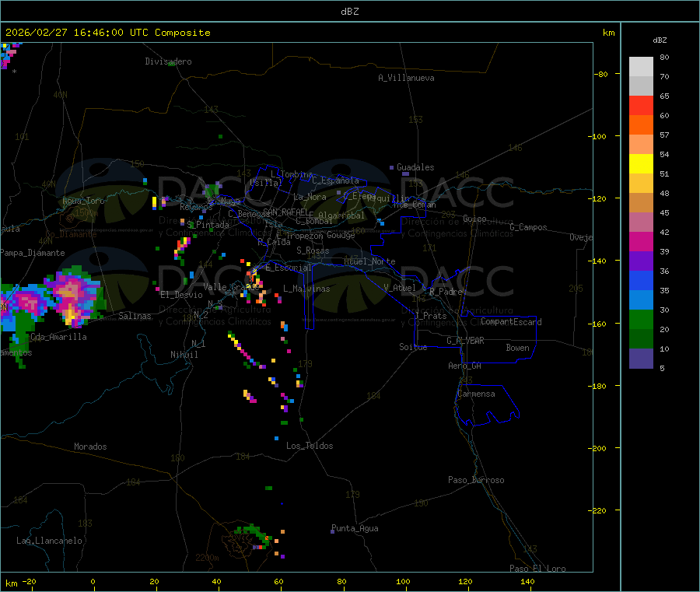Click the slate 5-10 dBZ legend swatch
This screenshot has width=700, height=592.
pyautogui.click(x=641, y=359)
